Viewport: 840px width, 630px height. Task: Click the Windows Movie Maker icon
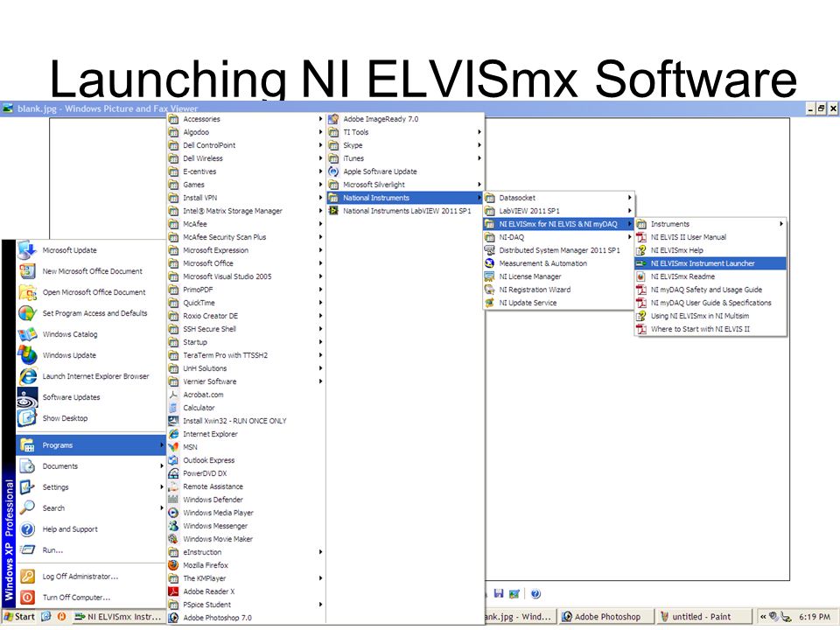coord(173,539)
